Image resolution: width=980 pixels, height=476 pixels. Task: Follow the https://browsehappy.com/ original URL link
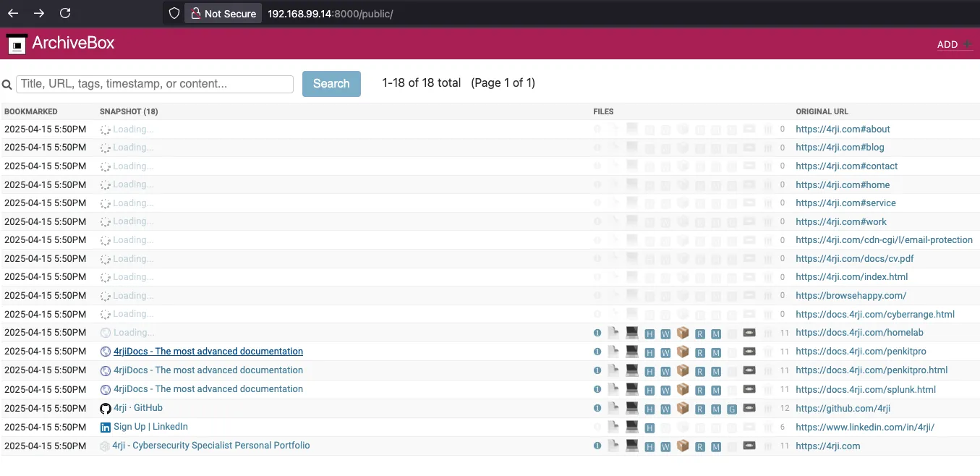[851, 295]
